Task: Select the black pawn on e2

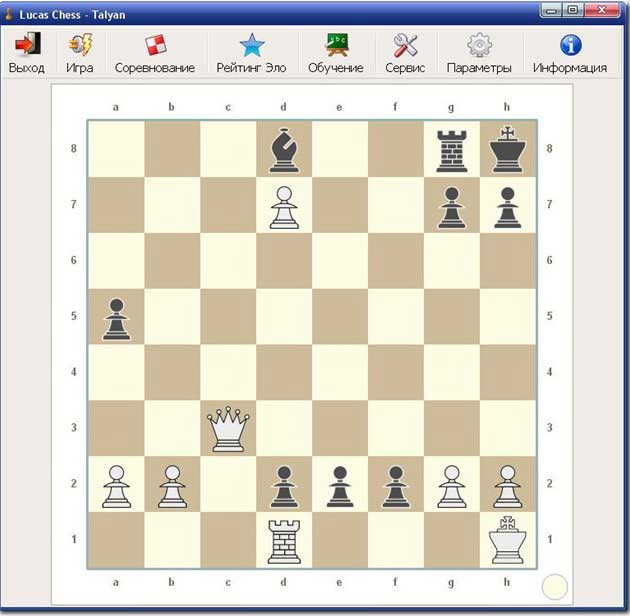Action: [340, 486]
